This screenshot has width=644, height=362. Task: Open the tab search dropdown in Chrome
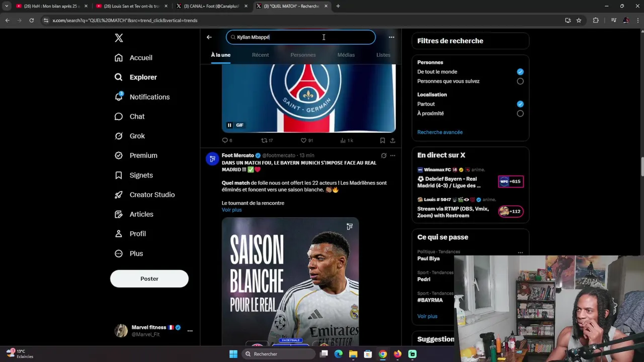tap(7, 6)
